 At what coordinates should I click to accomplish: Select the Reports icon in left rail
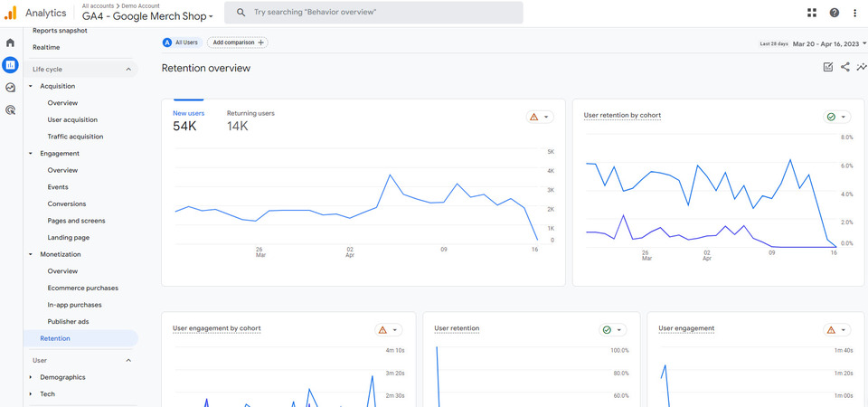(x=10, y=65)
